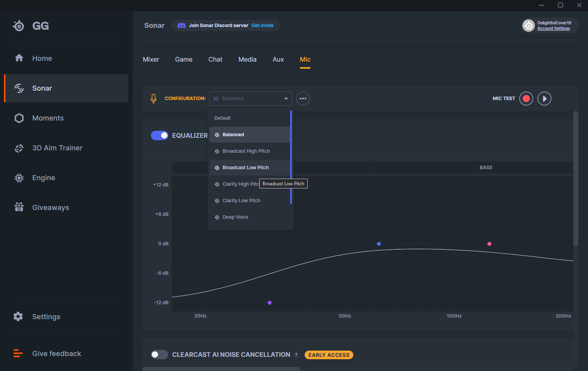The image size is (588, 371).
Task: Click the icon beside Broadcast High Pitch preset
Action: click(217, 151)
